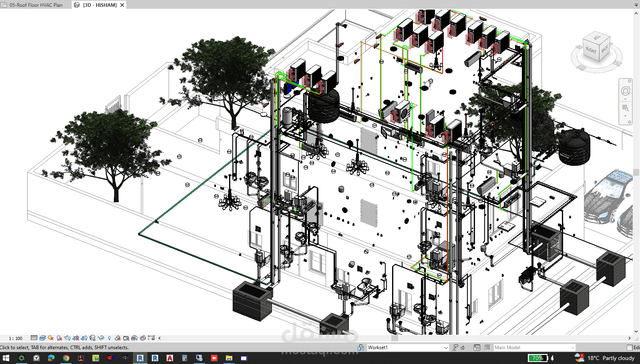Open the view tab list dropdown arrow
Viewport: 640px width, 364px height.
click(x=636, y=5)
